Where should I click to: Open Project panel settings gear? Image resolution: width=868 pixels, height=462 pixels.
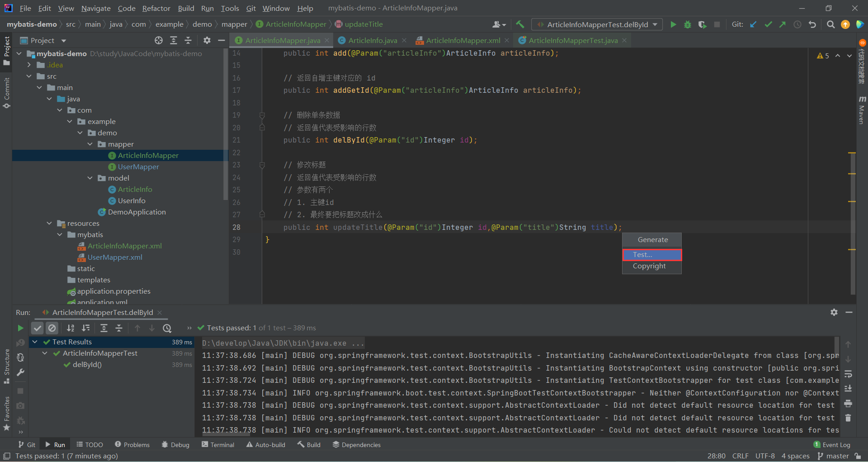click(x=207, y=40)
